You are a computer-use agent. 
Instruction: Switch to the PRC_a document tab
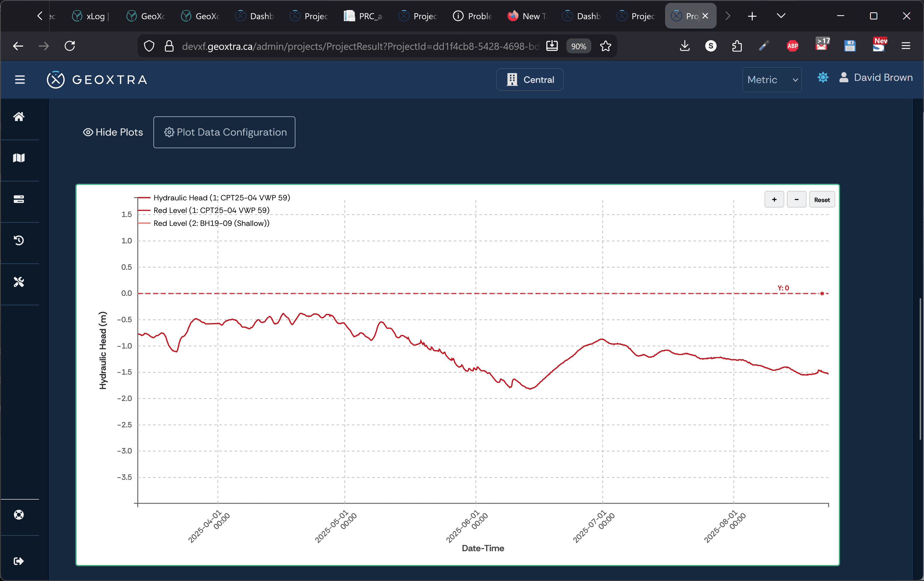(362, 16)
